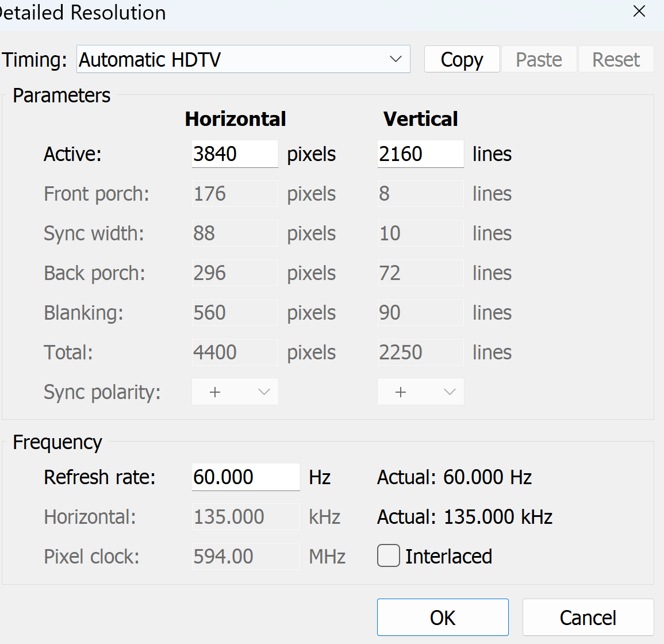Enable the Interlaced checkbox
Viewport: 664px width, 644px height.
[x=389, y=556]
